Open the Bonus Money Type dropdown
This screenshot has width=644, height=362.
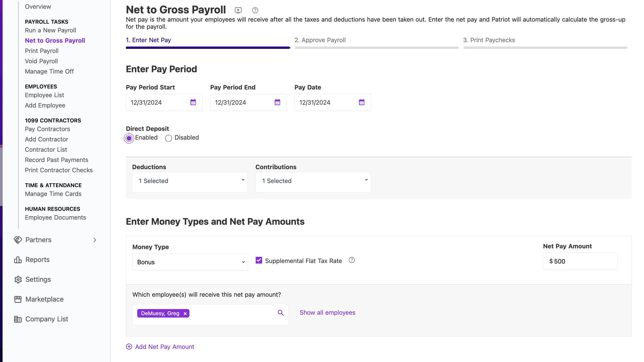(x=190, y=262)
